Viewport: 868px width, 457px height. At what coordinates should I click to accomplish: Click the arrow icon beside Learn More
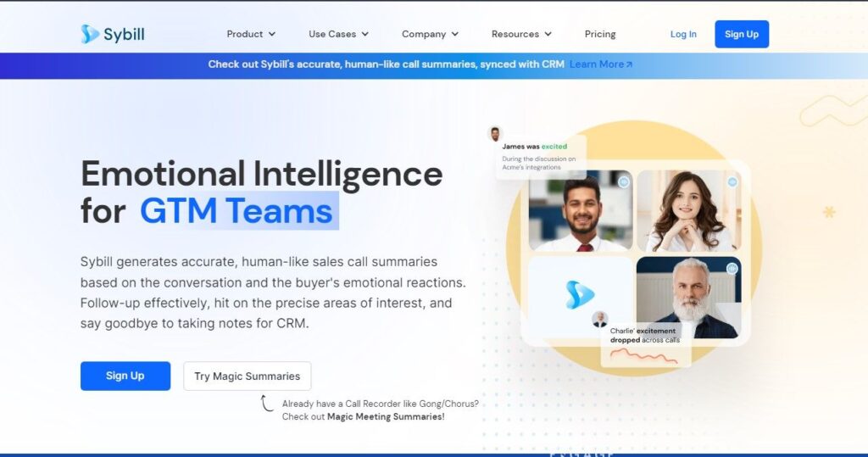tap(629, 64)
